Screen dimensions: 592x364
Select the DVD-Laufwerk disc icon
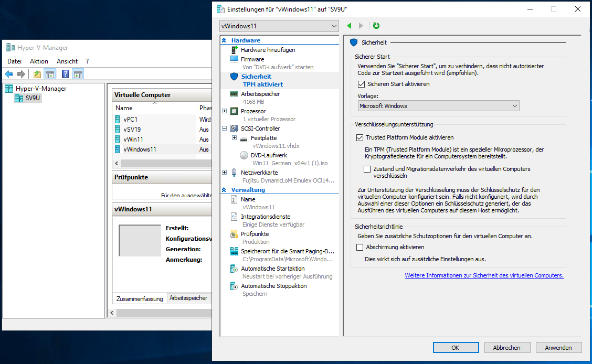pos(243,155)
